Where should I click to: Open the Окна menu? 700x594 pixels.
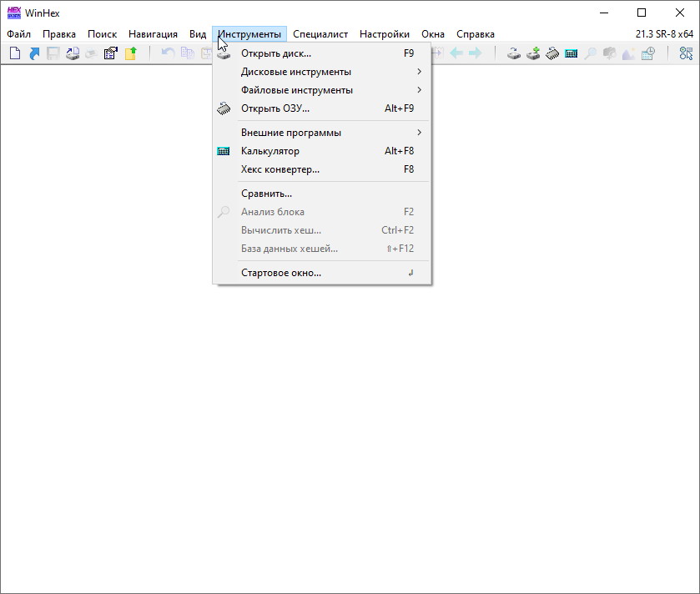(x=433, y=34)
